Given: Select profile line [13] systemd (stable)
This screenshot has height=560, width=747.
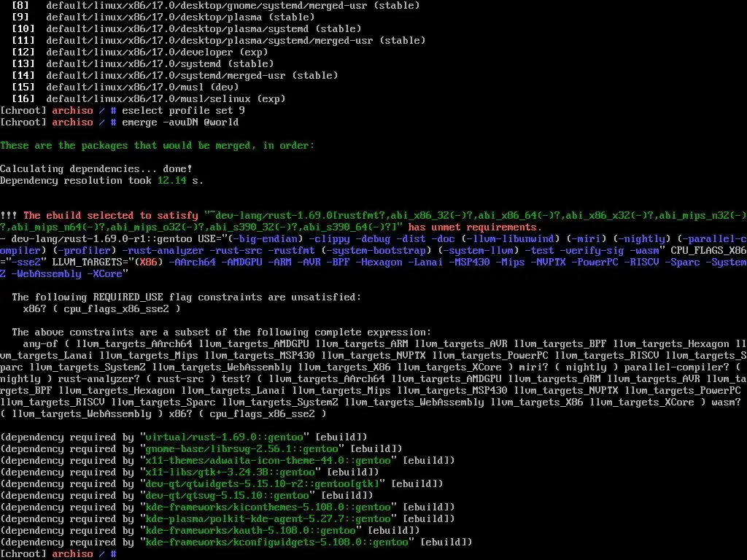Looking at the screenshot, I should pyautogui.click(x=143, y=64).
